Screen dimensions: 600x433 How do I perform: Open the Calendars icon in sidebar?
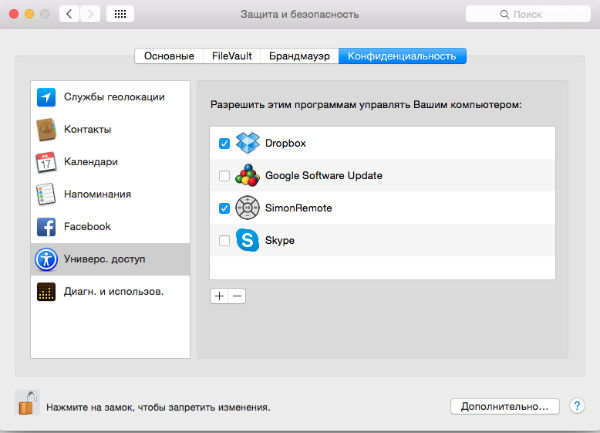[46, 162]
